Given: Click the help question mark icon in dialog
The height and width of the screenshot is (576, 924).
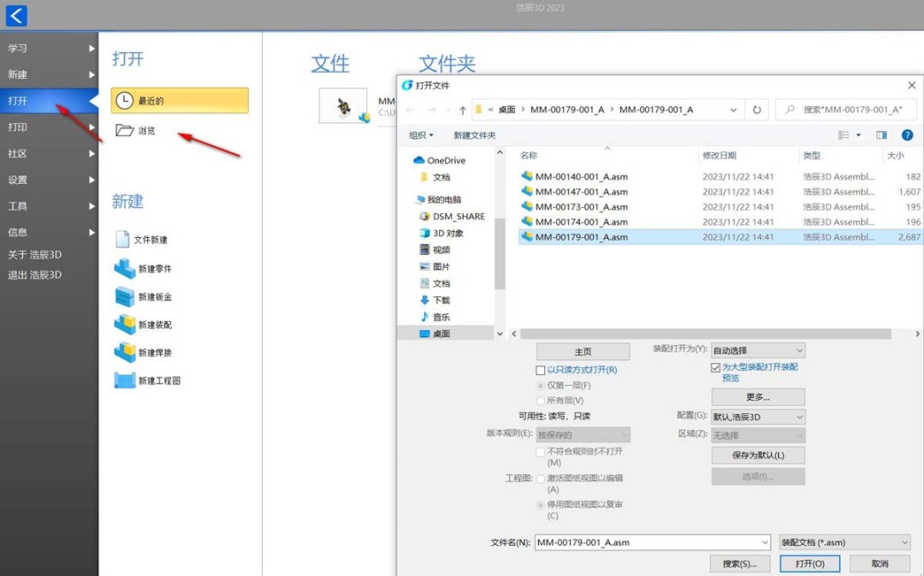Looking at the screenshot, I should point(907,135).
